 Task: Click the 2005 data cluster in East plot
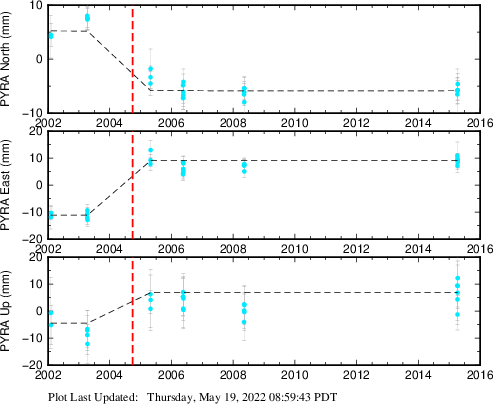pyautogui.click(x=151, y=157)
